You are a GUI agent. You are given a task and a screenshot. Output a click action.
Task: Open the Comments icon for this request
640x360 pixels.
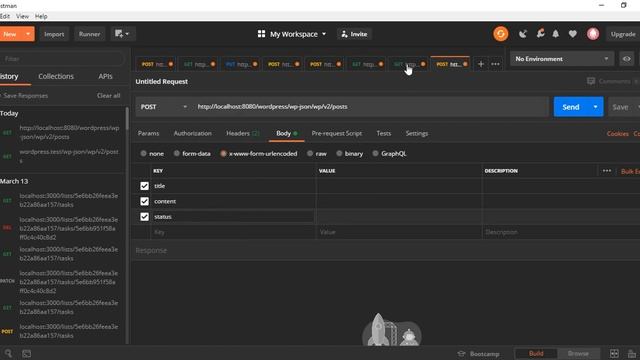coord(591,81)
